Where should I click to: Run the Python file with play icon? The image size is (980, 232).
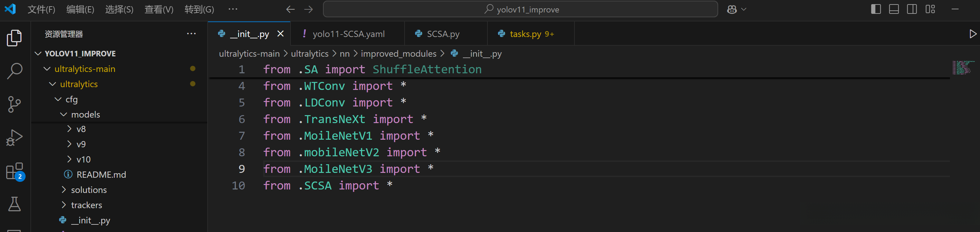[972, 34]
